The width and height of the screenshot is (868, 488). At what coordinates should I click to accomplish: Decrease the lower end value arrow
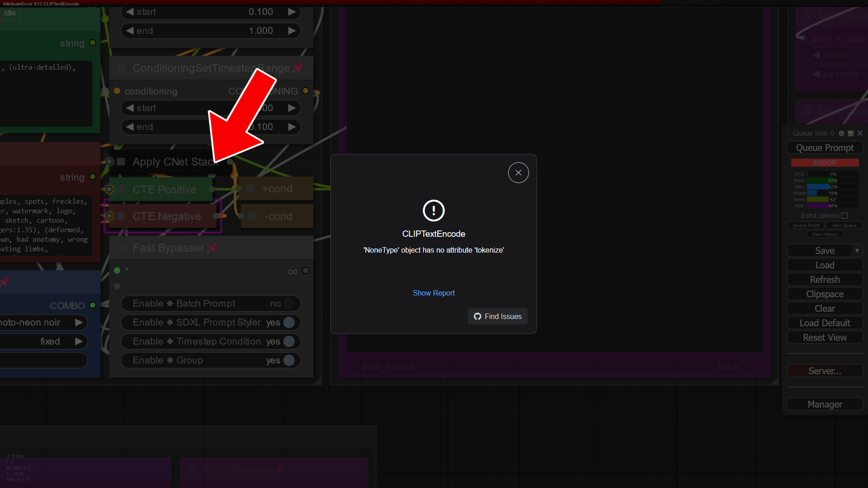(130, 127)
